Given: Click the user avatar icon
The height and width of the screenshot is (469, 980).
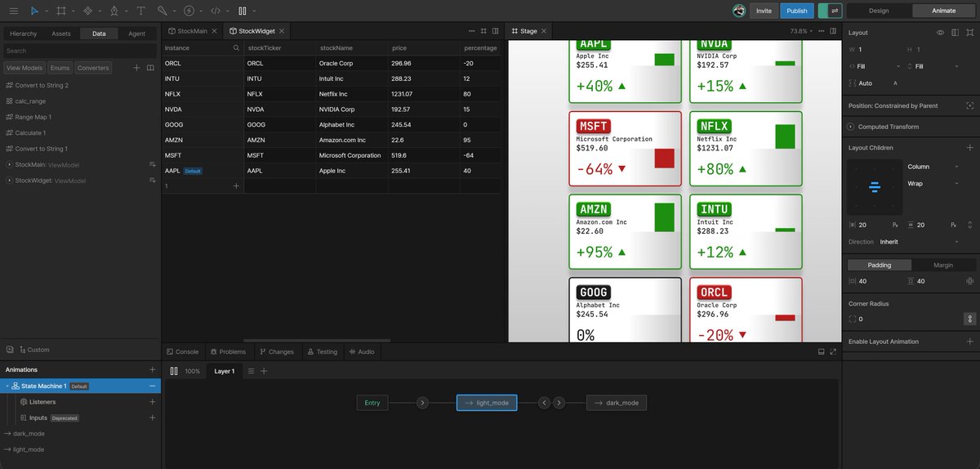Looking at the screenshot, I should [x=738, y=11].
